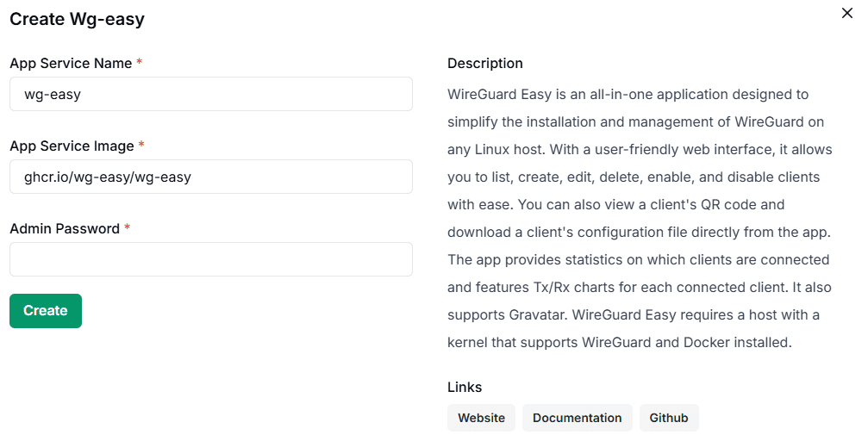Select the empty Admin Password field
The width and height of the screenshot is (868, 435).
pyautogui.click(x=210, y=259)
